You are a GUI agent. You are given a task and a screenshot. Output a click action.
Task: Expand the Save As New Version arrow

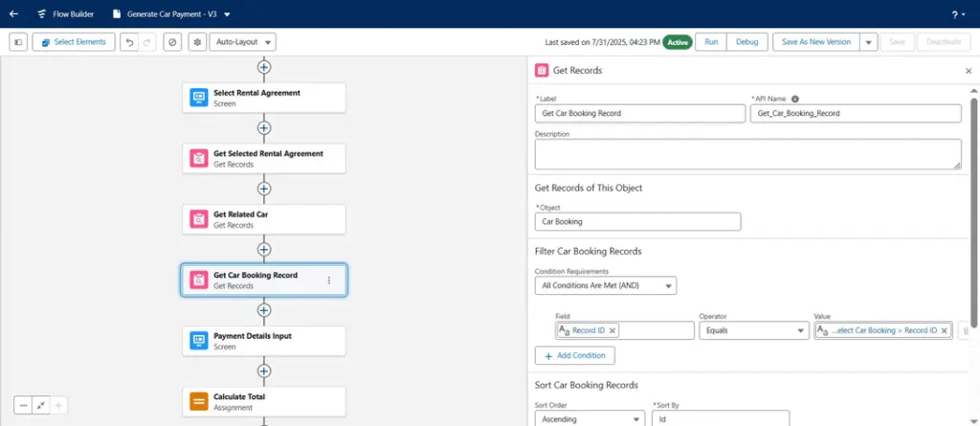[x=868, y=42]
